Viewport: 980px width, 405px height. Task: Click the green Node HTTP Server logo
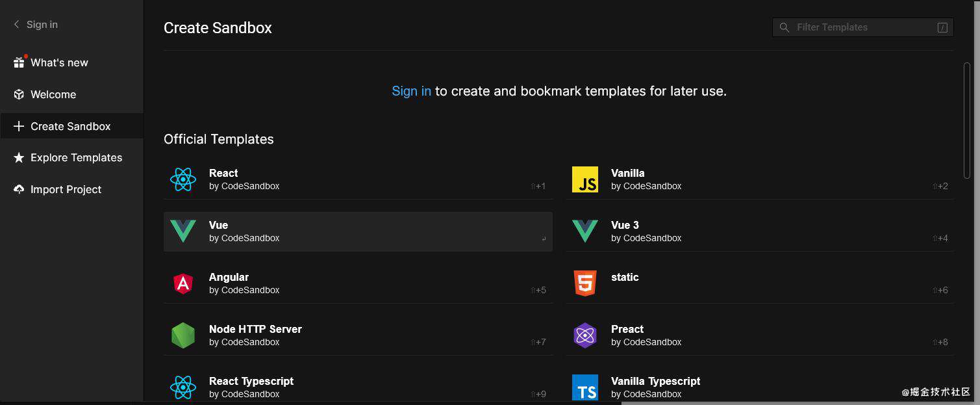point(183,335)
